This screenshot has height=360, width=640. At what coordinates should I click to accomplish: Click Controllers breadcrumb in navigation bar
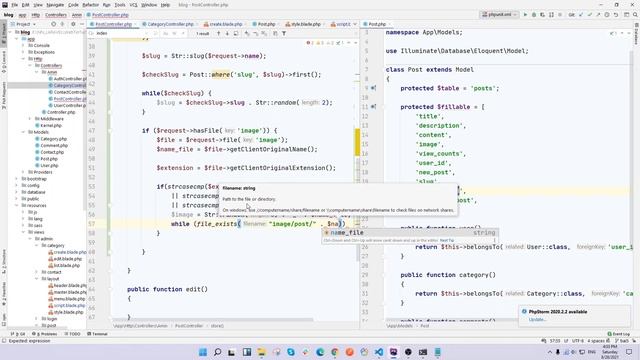[x=56, y=15]
